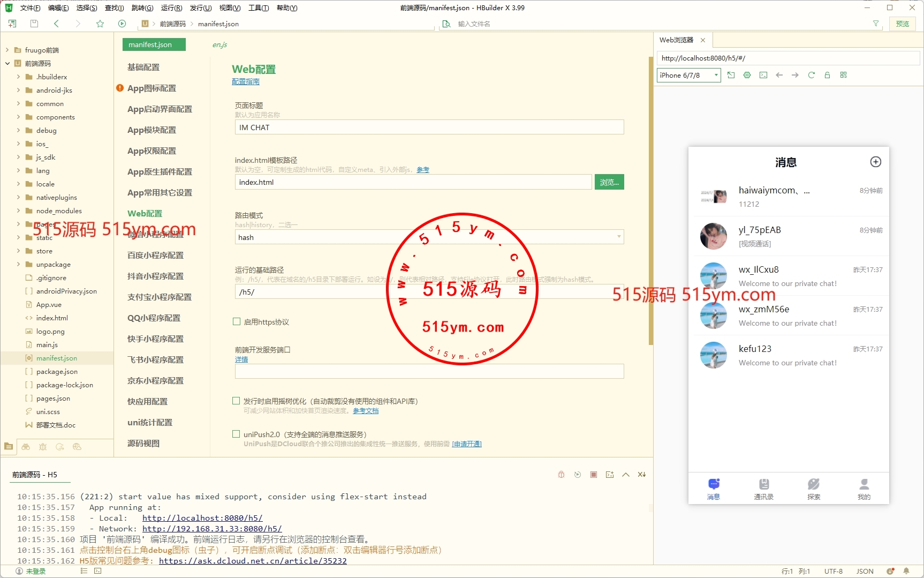The image size is (924, 578).
Task: Refresh the built-in web browser page
Action: [811, 75]
